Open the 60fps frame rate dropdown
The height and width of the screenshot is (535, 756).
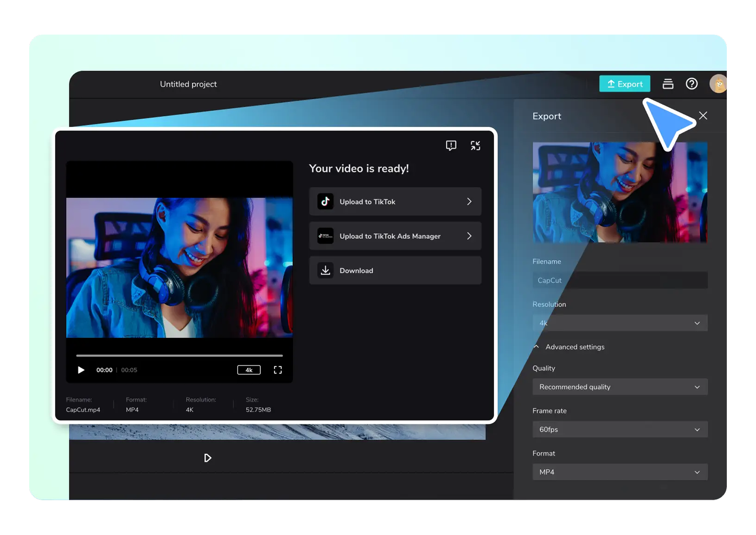point(620,429)
